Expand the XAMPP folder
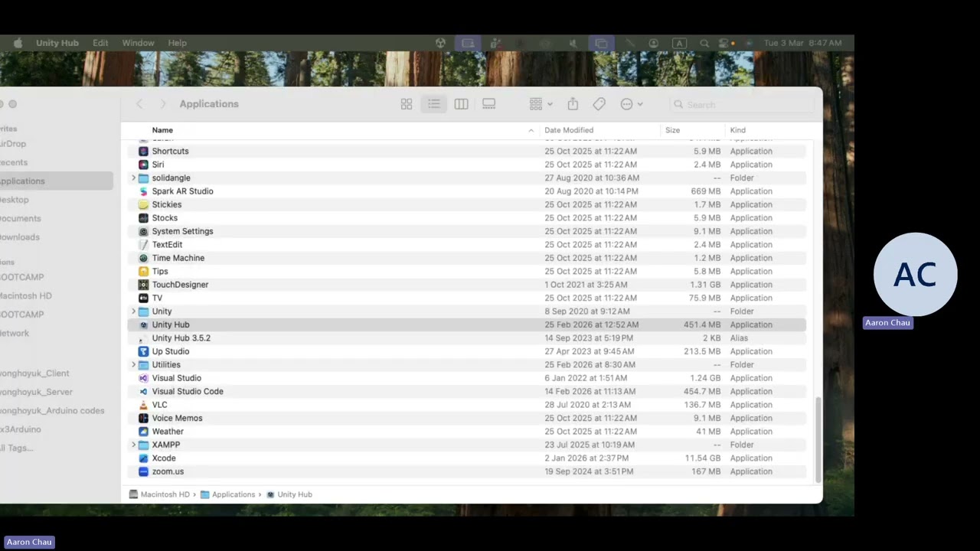The image size is (980, 551). point(133,445)
